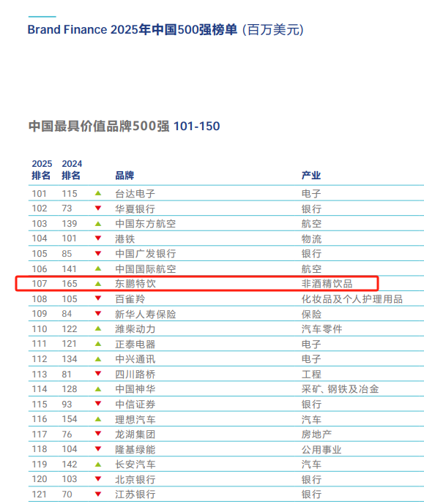Screen dimensions: 424x504
Task: Select the brand name 潍柴动力
Action: (135, 329)
